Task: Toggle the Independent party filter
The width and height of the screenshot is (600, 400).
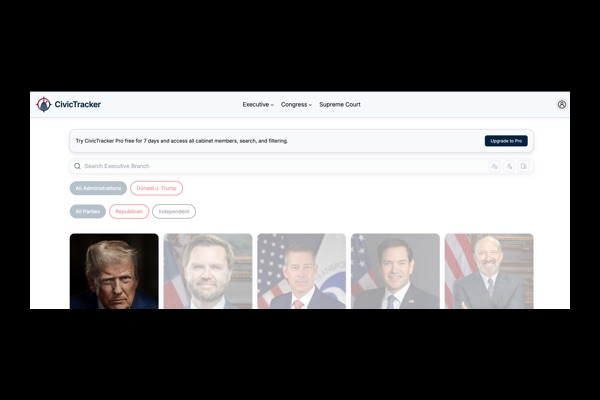Action: pos(174,212)
